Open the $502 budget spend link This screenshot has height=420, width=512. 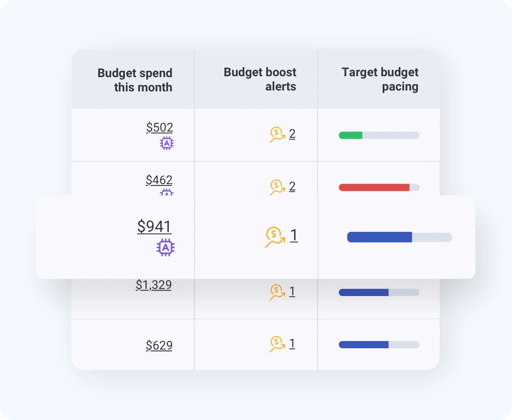tap(160, 128)
